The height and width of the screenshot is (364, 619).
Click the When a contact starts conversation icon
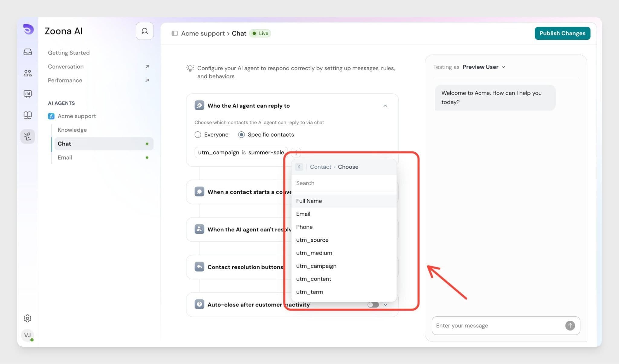tap(199, 192)
